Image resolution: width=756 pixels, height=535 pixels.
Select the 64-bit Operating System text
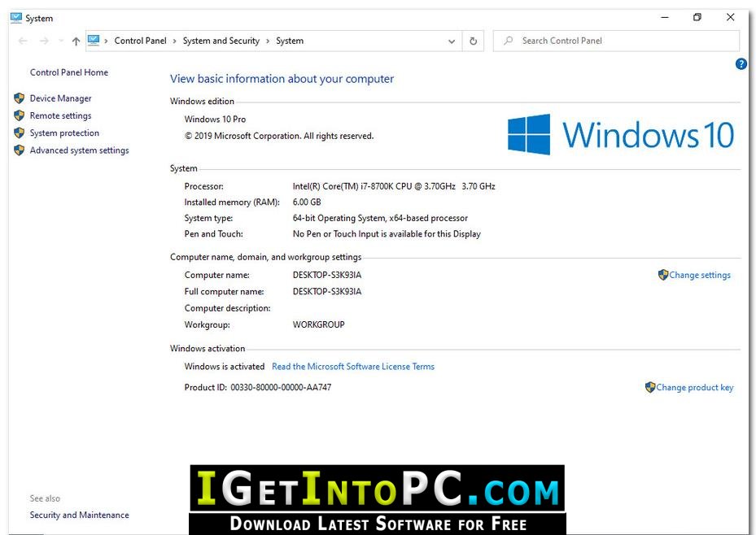click(x=380, y=218)
